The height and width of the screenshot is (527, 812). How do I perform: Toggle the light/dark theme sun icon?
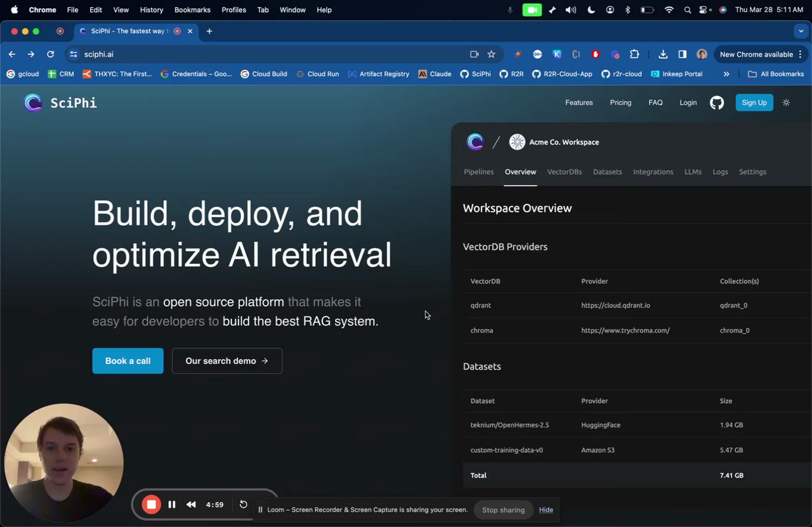[x=787, y=103]
